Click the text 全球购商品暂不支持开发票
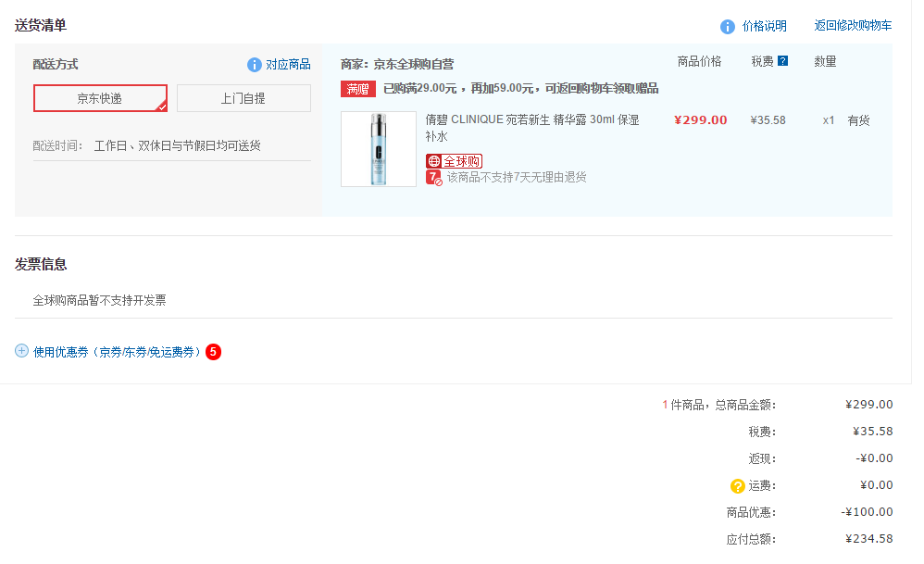 (x=99, y=301)
